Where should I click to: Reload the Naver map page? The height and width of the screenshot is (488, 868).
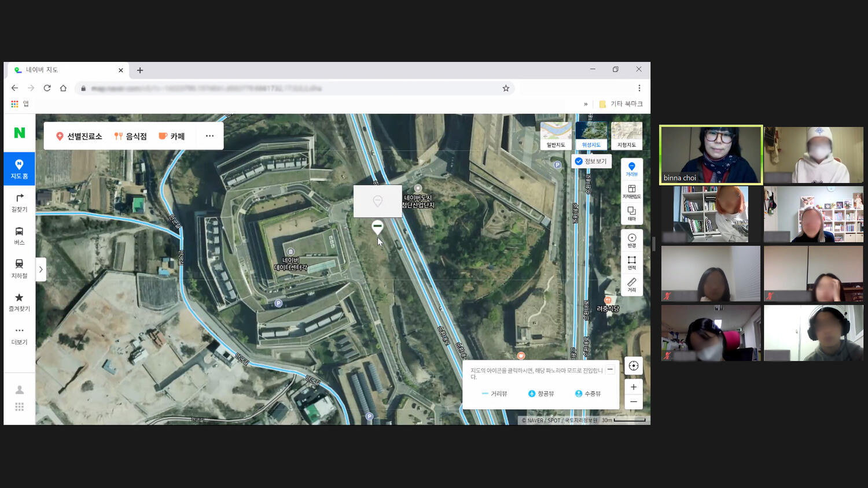(x=47, y=88)
